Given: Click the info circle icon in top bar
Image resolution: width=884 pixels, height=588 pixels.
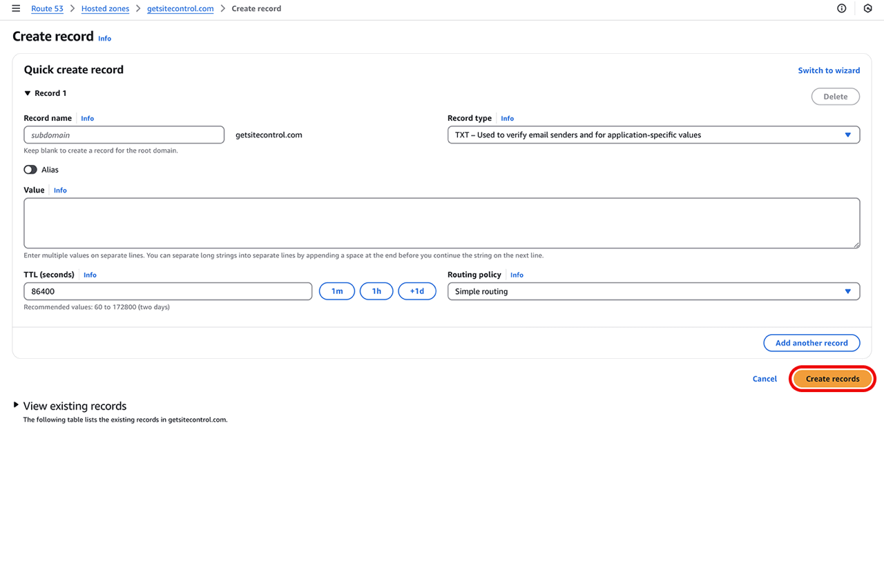Looking at the screenshot, I should coord(841,9).
